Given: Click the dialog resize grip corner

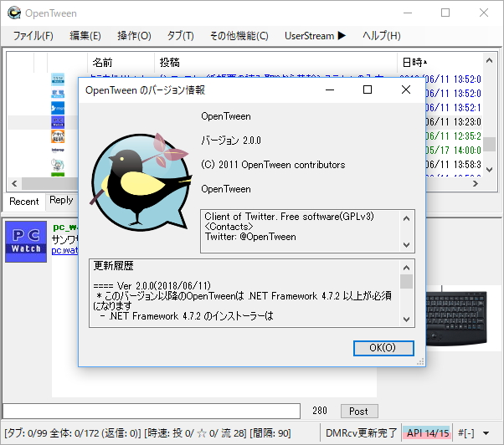Looking at the screenshot, I should pos(420,362).
